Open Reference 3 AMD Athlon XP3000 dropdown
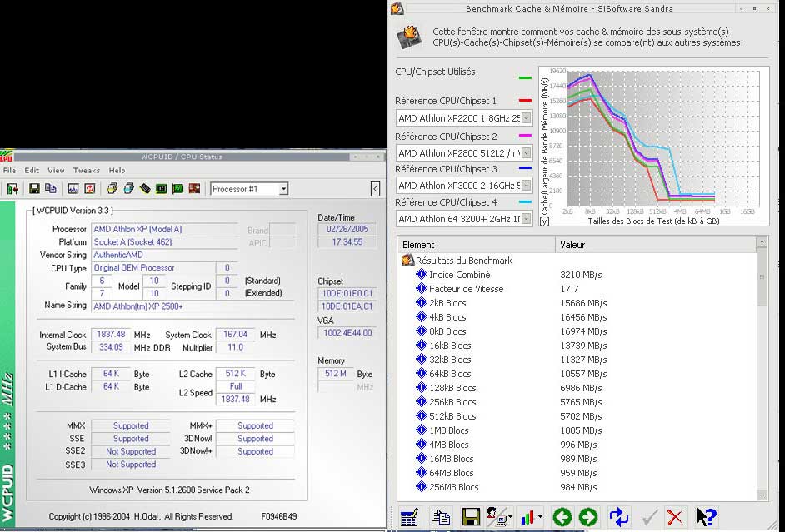The width and height of the screenshot is (785, 532). point(526,186)
